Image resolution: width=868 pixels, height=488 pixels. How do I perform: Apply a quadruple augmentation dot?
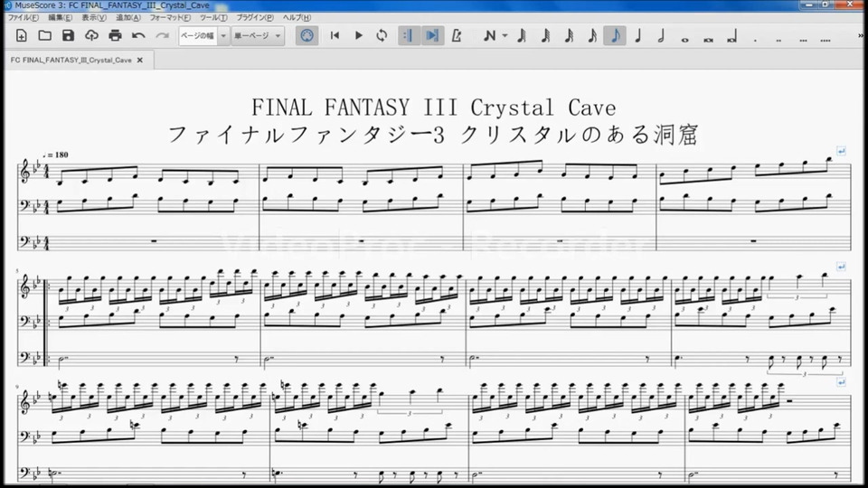826,39
